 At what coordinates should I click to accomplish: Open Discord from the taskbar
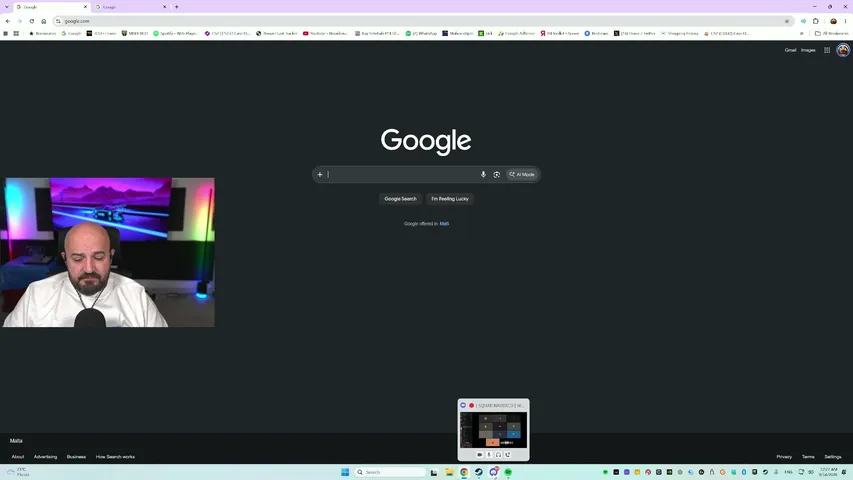(x=493, y=472)
